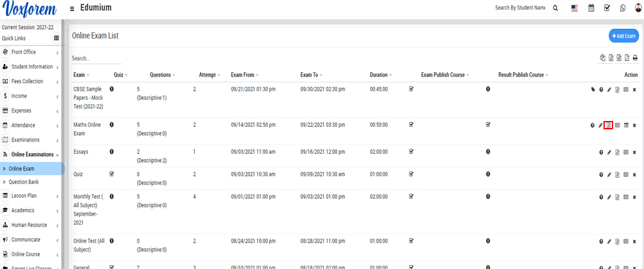Screen dimensions: 644x269
Task: Click the tag icon for CBSE Sample Papers
Action: (x=593, y=89)
